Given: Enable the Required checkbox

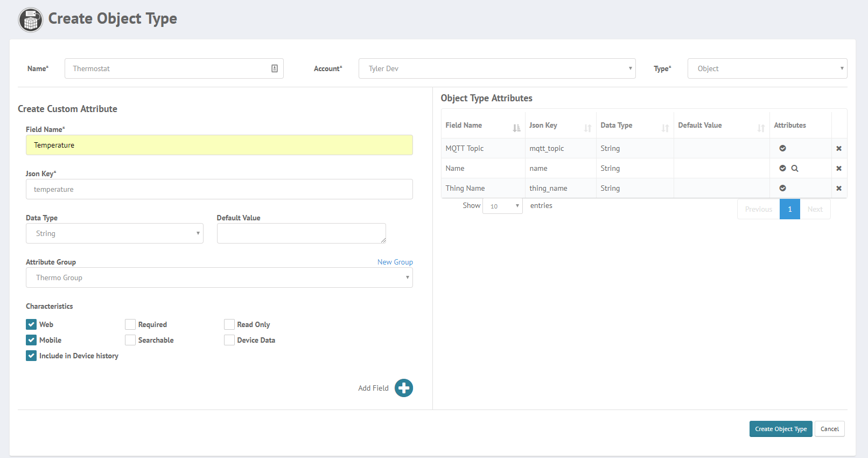Looking at the screenshot, I should click(130, 324).
